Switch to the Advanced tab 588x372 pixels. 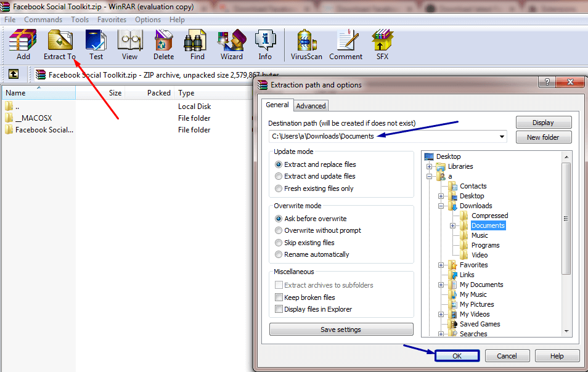(x=311, y=106)
